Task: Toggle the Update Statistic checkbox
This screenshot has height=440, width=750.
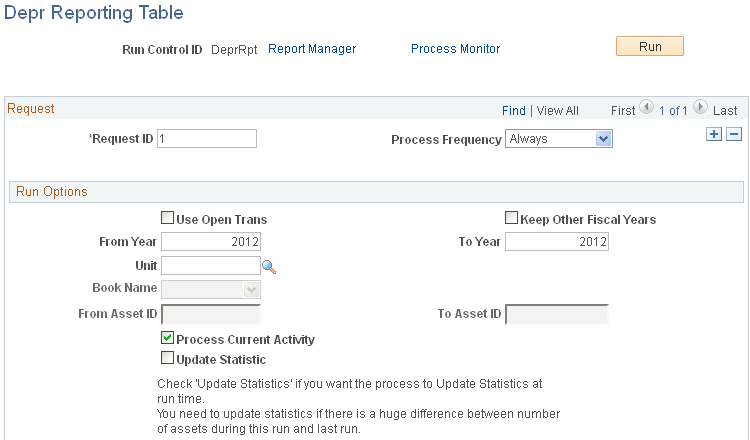Action: coord(168,359)
